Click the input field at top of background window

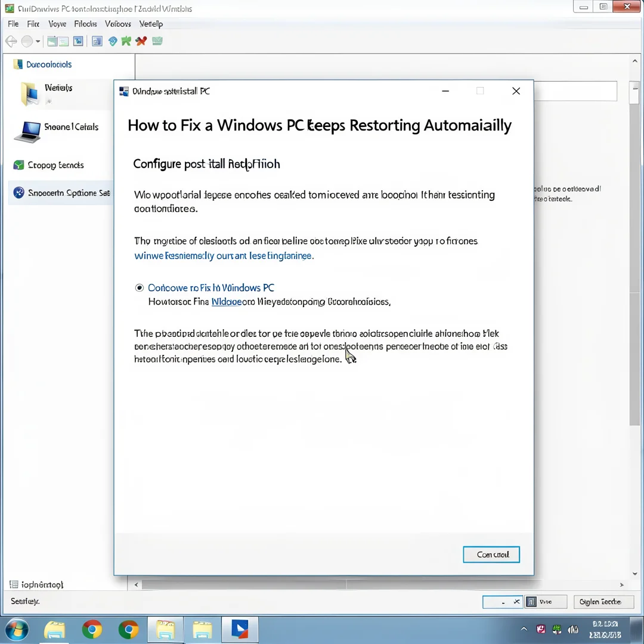click(x=575, y=91)
